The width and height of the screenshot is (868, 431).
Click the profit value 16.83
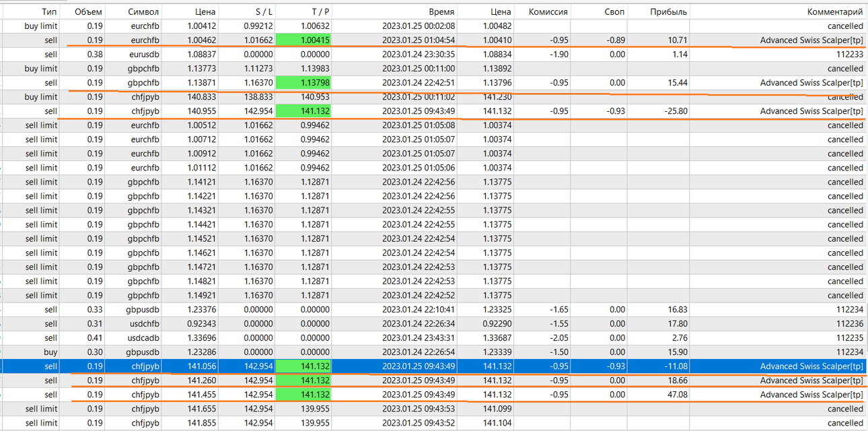click(x=678, y=310)
